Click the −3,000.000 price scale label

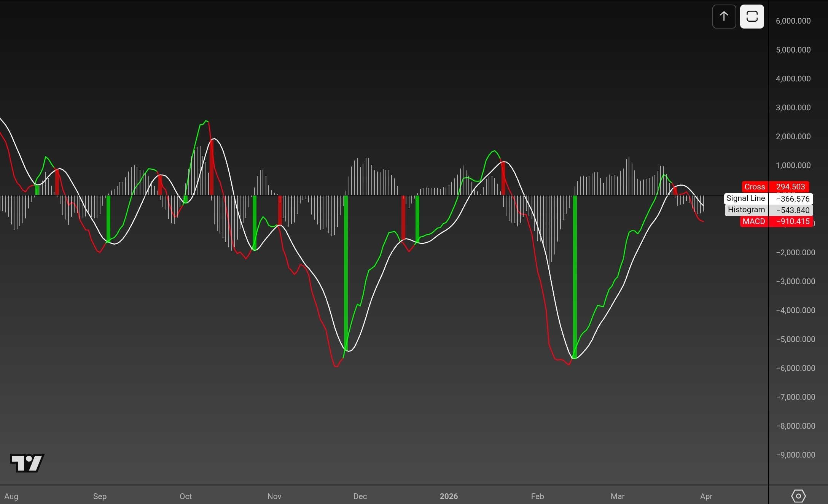pos(796,281)
